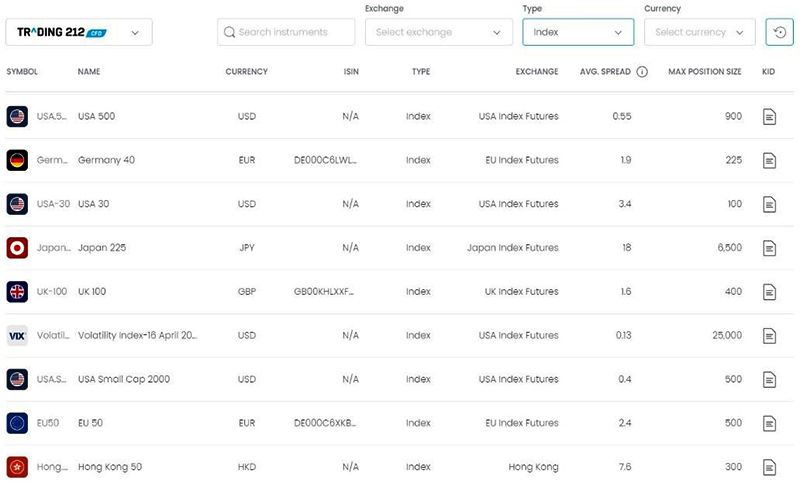Click the UK 100 flag icon
Screen dimensions: 800x484
tap(17, 292)
